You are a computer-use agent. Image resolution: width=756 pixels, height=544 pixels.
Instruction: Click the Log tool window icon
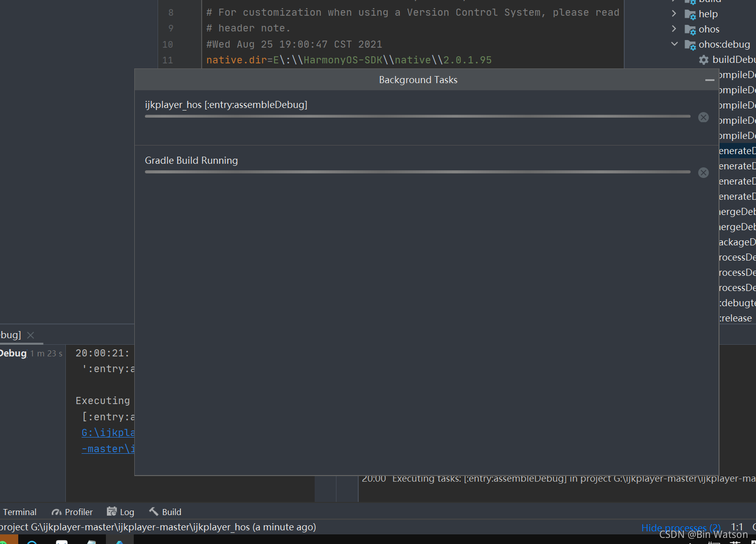click(111, 512)
